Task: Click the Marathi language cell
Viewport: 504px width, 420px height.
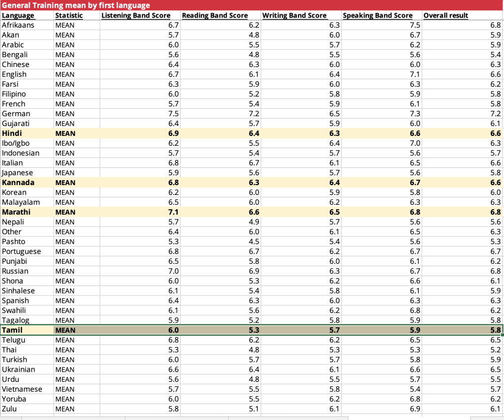Action: [x=16, y=212]
